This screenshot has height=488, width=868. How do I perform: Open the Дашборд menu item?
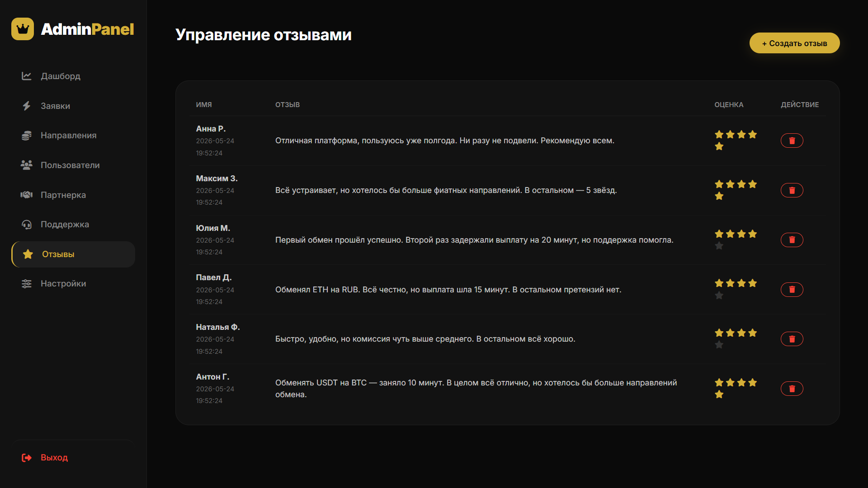click(x=73, y=76)
